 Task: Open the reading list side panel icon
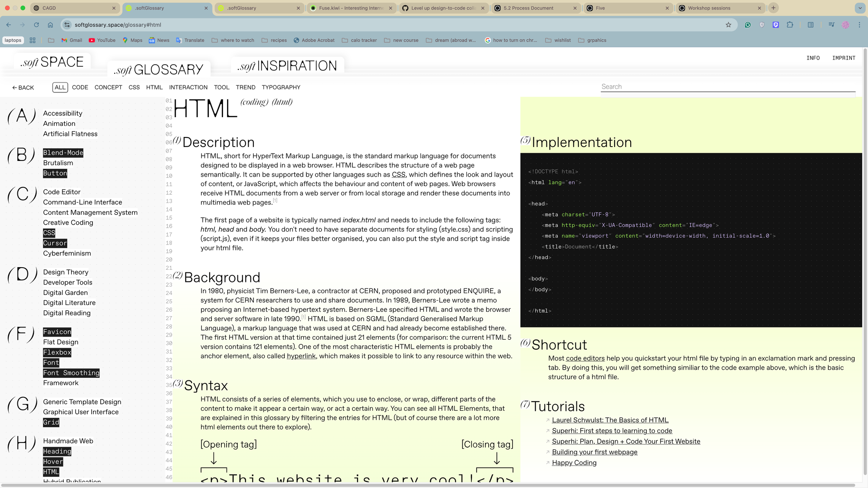click(810, 25)
